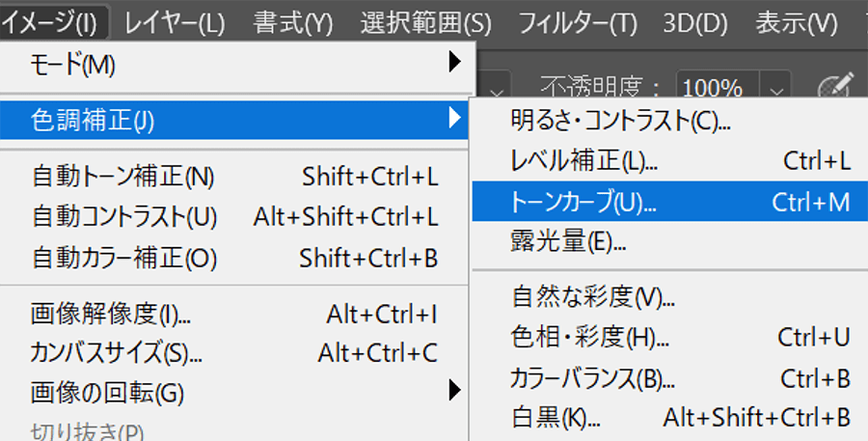Open the 選択範囲(S) menu

pos(425,21)
